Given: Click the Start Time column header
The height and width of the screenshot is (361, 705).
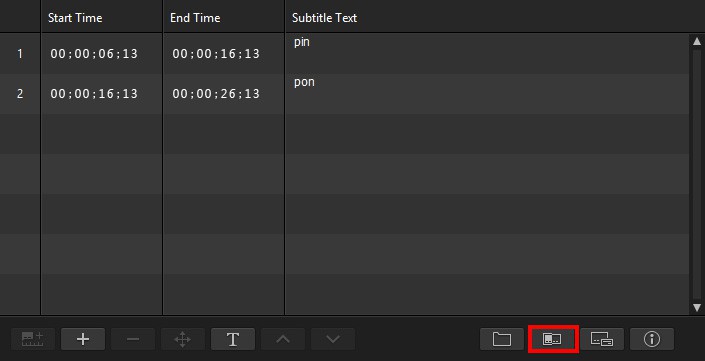Looking at the screenshot, I should (75, 18).
